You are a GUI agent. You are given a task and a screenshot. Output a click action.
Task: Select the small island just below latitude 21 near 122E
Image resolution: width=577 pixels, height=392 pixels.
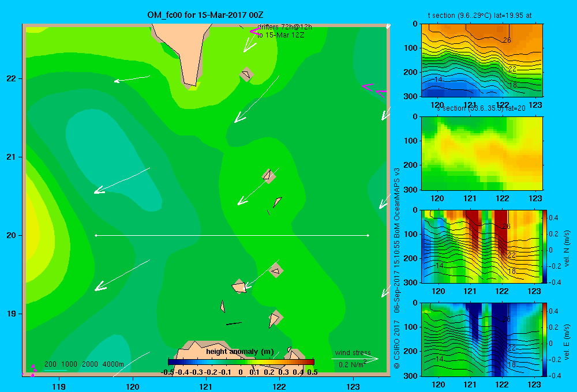click(269, 175)
